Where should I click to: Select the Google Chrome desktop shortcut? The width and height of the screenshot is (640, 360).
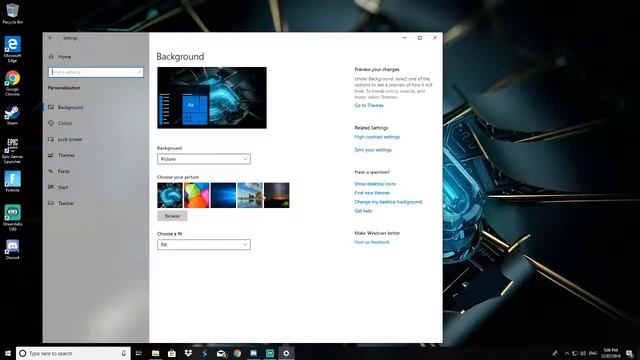pos(12,83)
